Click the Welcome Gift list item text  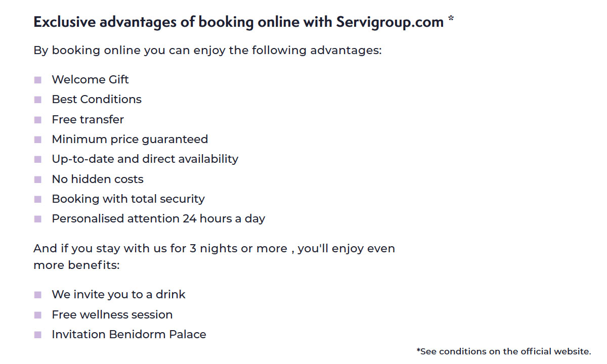pyautogui.click(x=90, y=79)
